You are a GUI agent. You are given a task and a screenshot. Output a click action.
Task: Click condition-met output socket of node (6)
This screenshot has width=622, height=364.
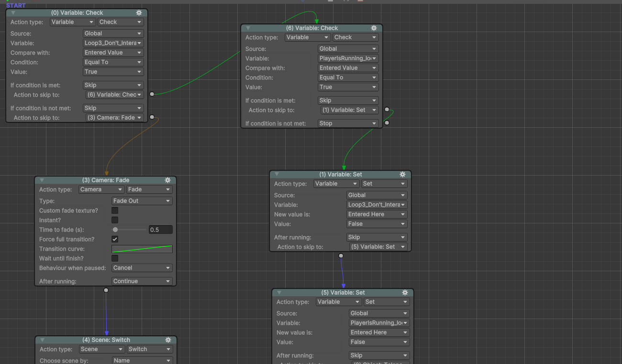click(387, 110)
